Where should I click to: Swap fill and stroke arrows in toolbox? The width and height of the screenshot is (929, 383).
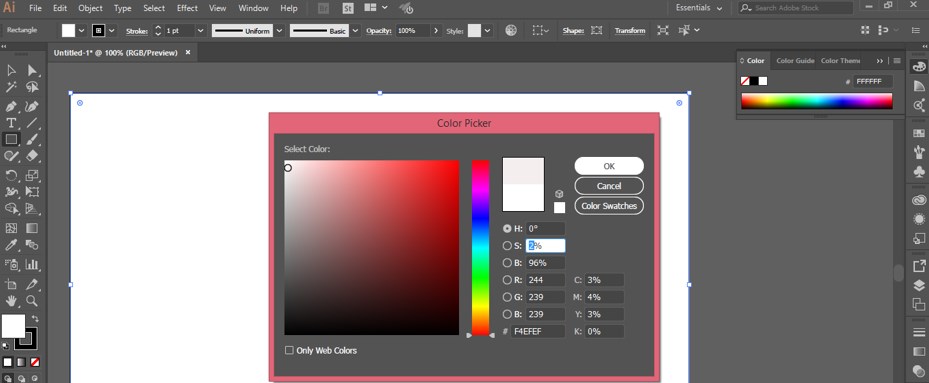click(35, 318)
